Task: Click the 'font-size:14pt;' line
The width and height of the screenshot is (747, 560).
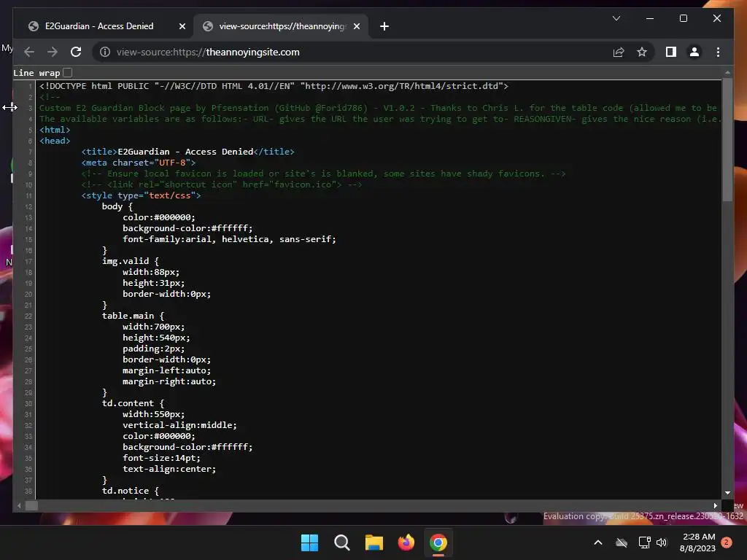Action: click(161, 458)
